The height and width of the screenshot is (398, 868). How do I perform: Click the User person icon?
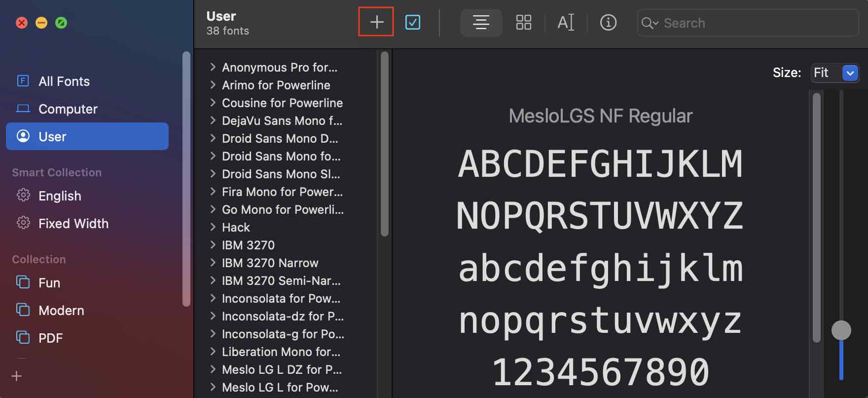[23, 136]
